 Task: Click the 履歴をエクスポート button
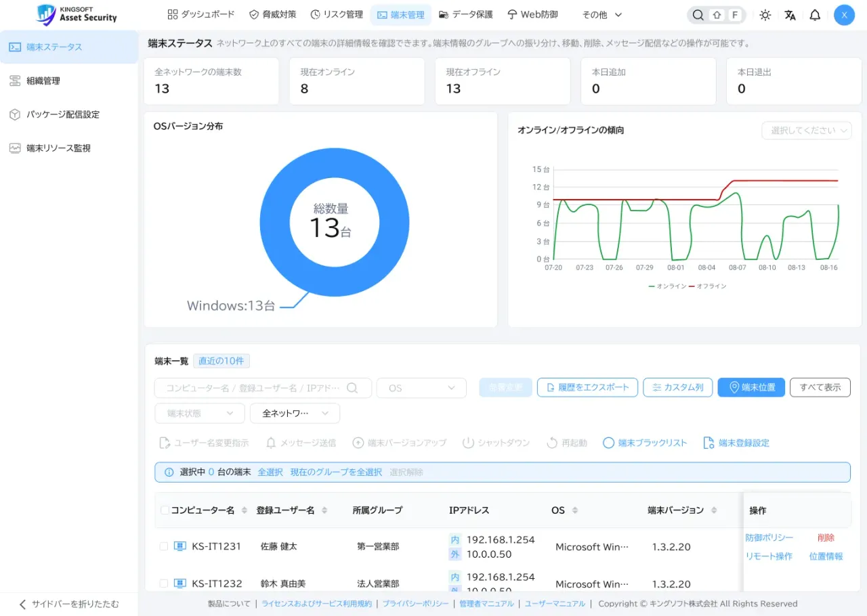tap(587, 387)
